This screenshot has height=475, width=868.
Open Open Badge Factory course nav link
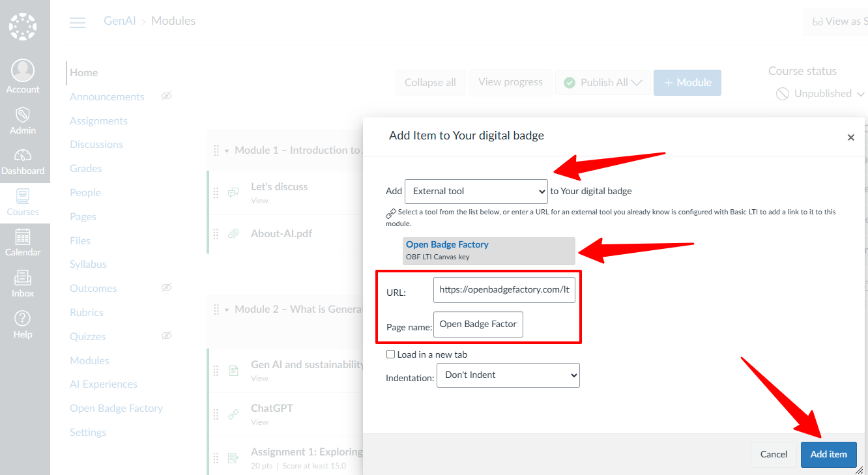tap(116, 409)
